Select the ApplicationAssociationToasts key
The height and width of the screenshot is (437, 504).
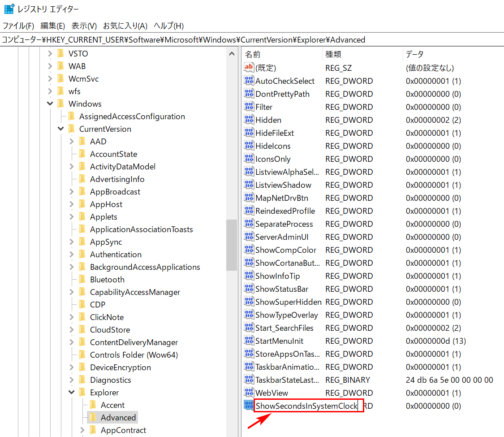click(142, 229)
